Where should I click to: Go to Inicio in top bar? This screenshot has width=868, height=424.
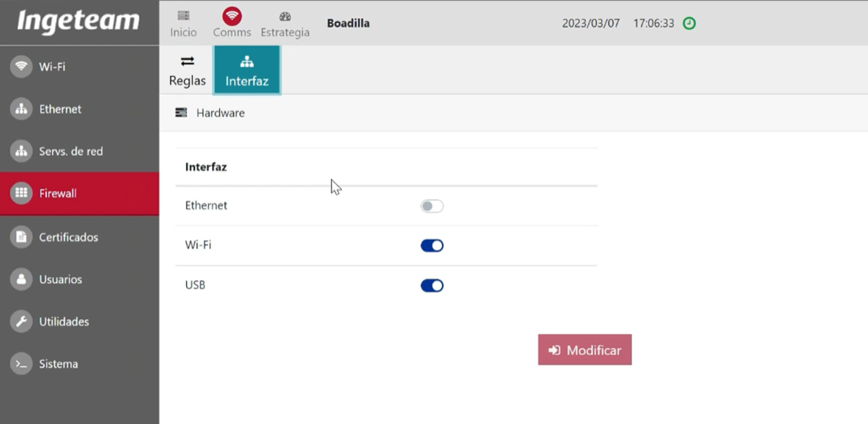[184, 23]
